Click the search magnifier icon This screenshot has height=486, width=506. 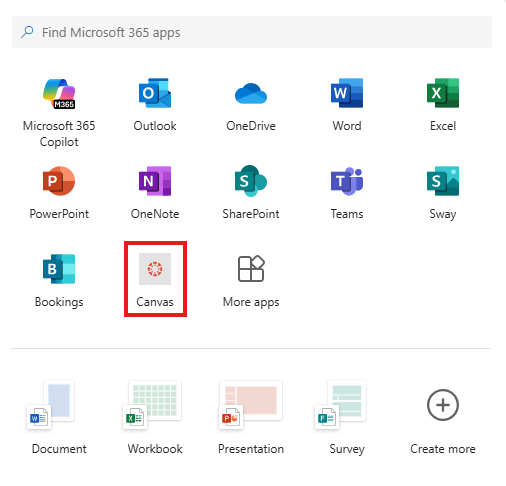pos(27,32)
